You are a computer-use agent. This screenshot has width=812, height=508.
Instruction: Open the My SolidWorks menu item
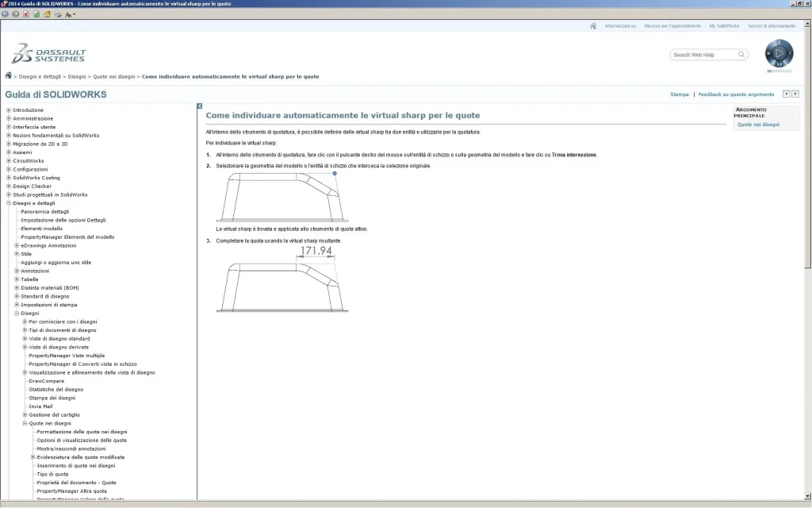pos(724,26)
